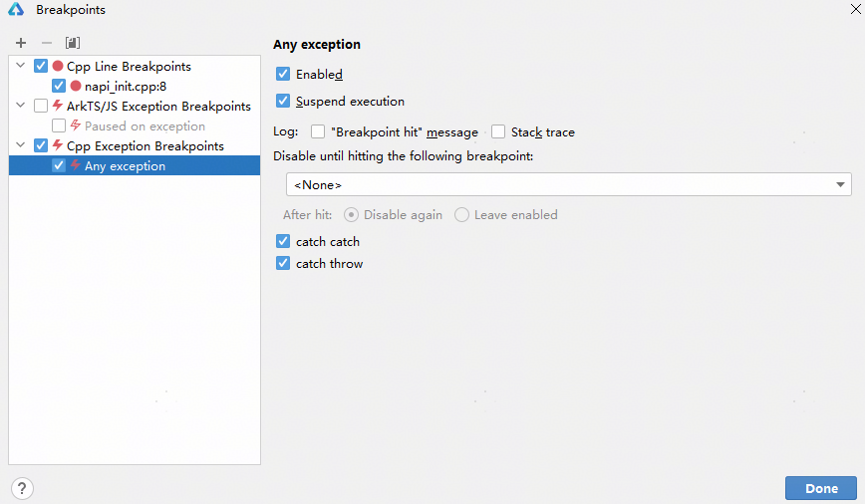The width and height of the screenshot is (865, 504).
Task: Close the Breakpoints dialog window
Action: coord(855,10)
